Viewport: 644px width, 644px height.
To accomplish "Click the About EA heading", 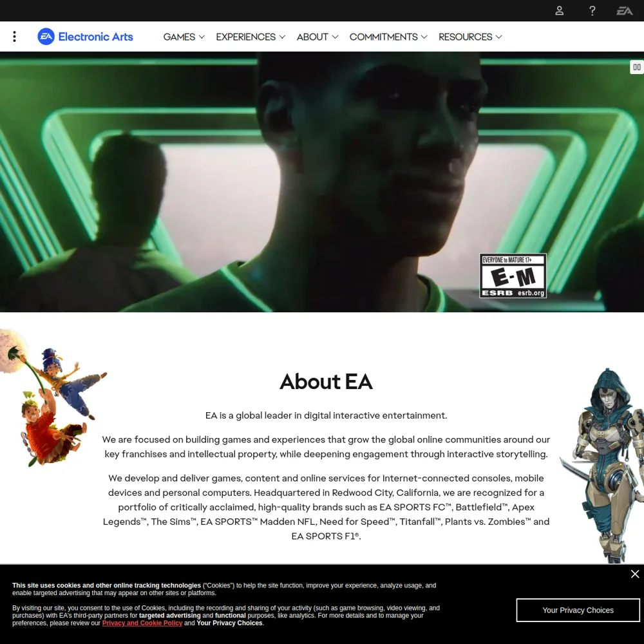I will click(x=326, y=381).
